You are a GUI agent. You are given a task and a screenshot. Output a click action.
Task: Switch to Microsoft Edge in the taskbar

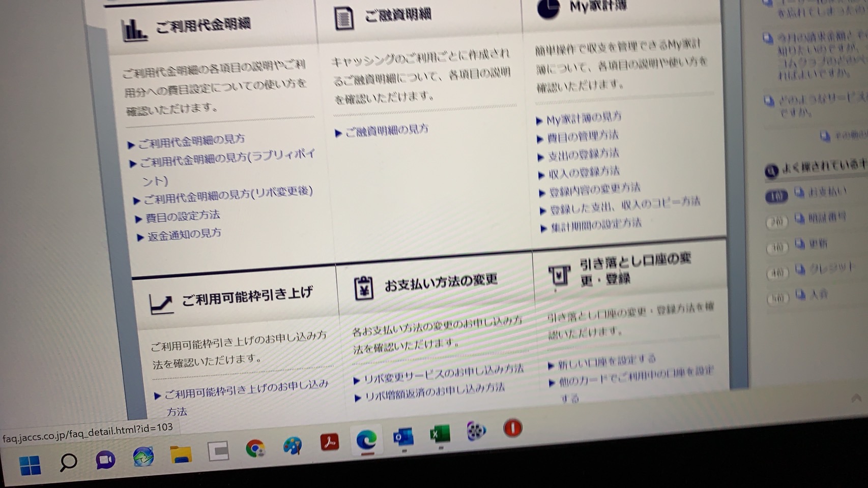click(x=366, y=439)
